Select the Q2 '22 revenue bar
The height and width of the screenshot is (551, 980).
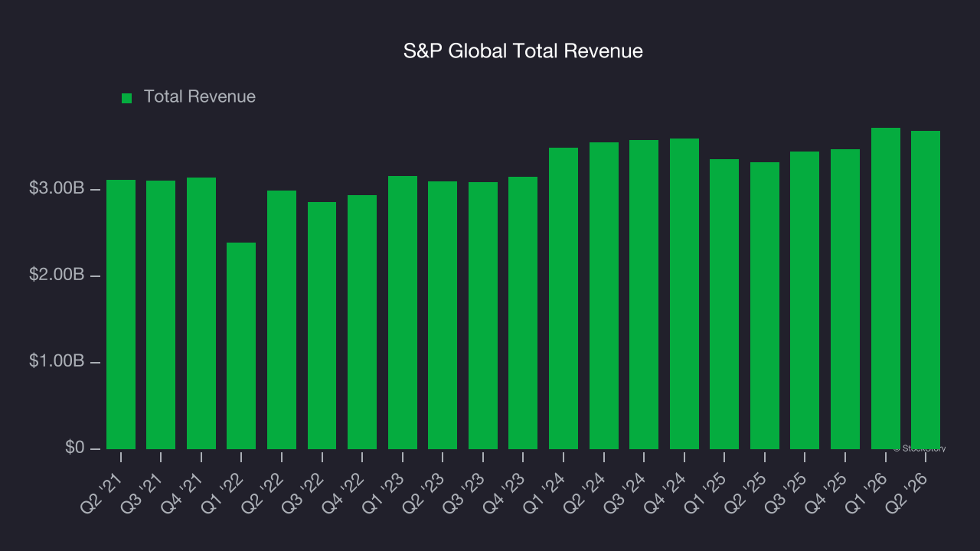tap(282, 320)
